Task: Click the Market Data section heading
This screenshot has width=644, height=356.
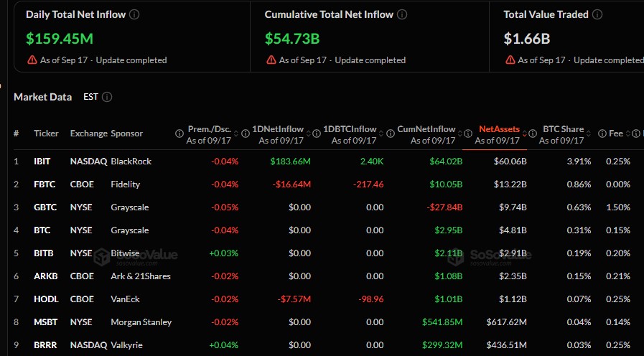Action: (42, 97)
